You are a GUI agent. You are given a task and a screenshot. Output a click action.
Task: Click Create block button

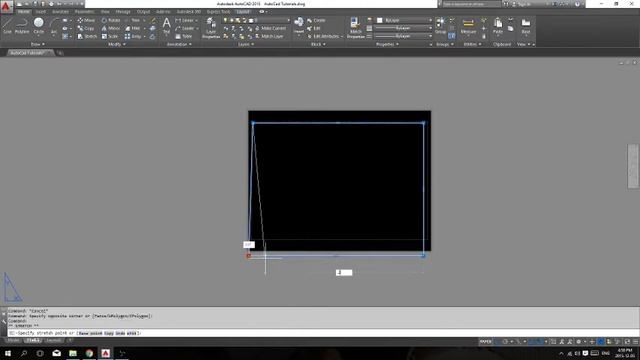pos(317,20)
